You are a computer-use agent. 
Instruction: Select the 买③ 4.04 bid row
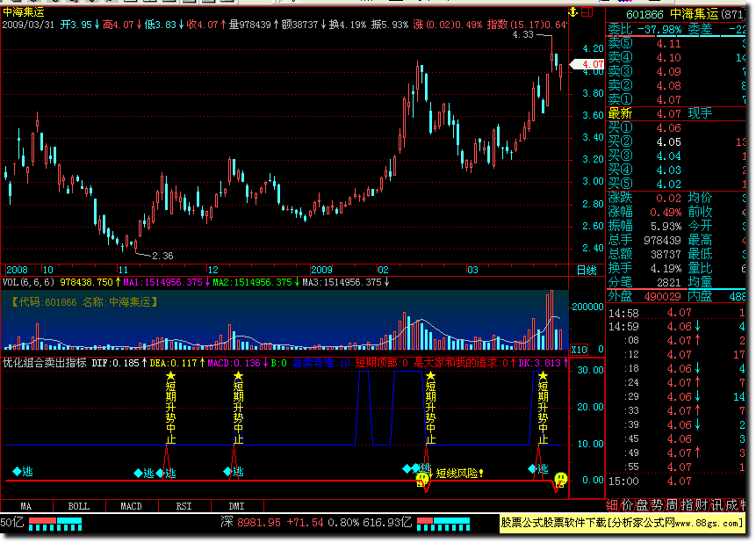676,156
